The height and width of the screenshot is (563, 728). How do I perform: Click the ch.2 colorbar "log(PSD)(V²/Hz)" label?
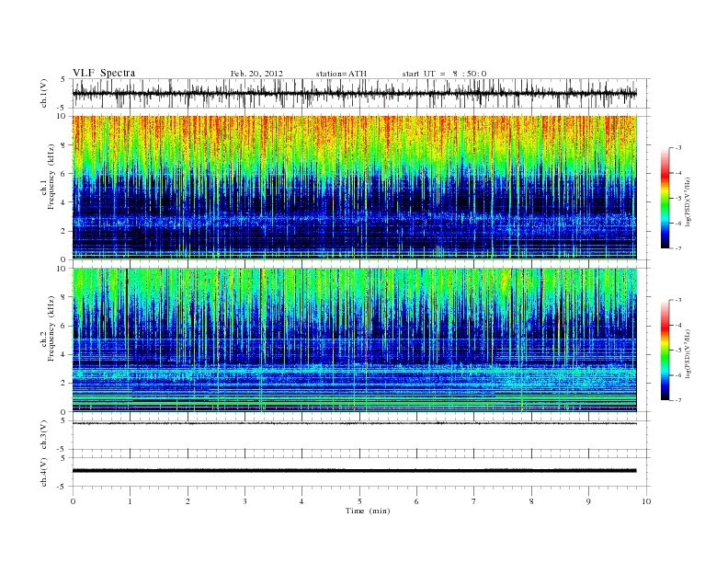[688, 353]
